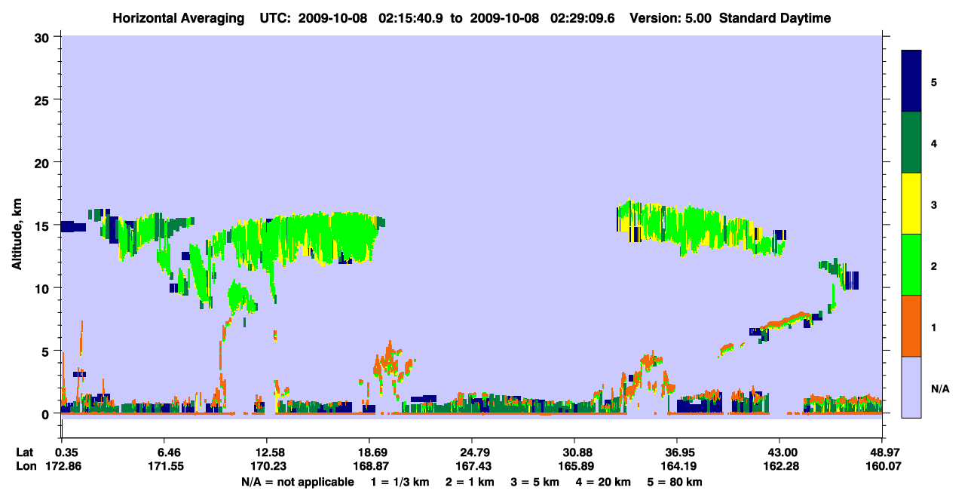Click the yellow colorbar segment labeled 3
The height and width of the screenshot is (503, 980).
click(x=912, y=204)
